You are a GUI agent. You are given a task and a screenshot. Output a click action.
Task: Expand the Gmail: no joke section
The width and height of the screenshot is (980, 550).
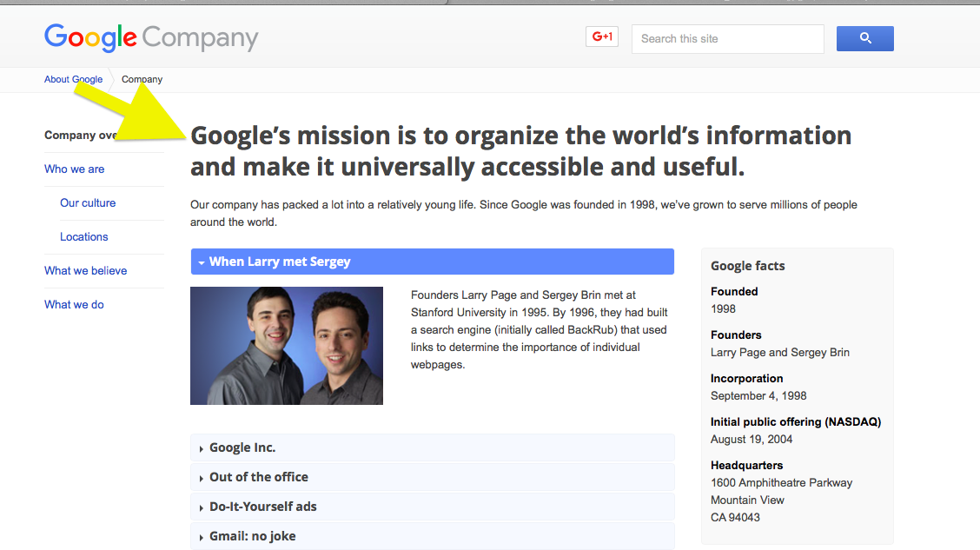pos(432,535)
